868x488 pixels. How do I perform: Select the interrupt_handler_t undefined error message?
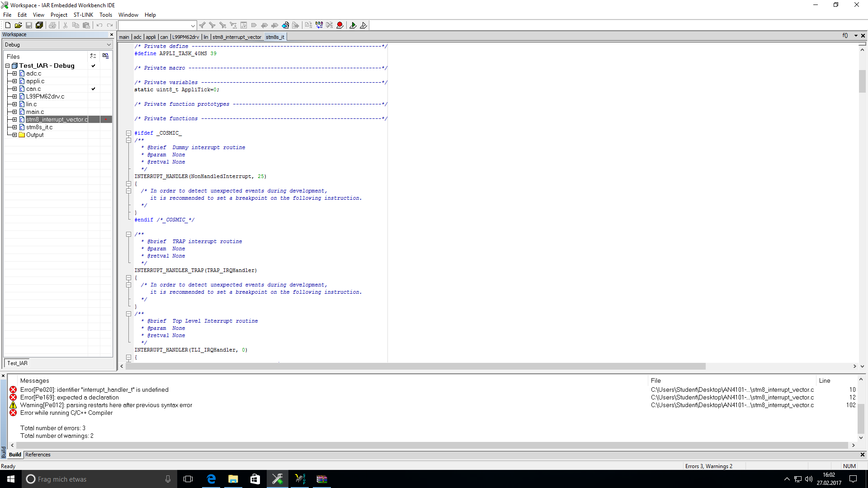[x=94, y=389]
